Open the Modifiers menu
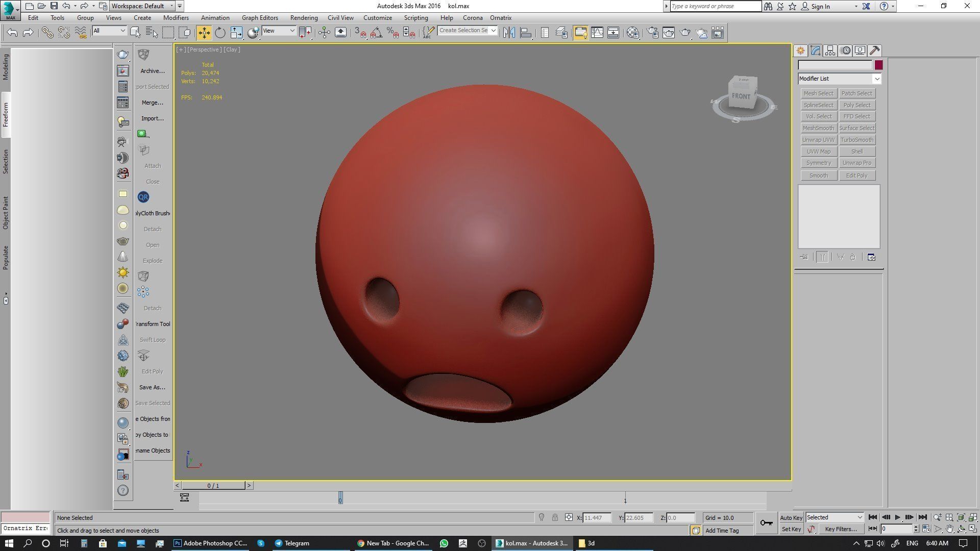The image size is (980, 551). 176,17
